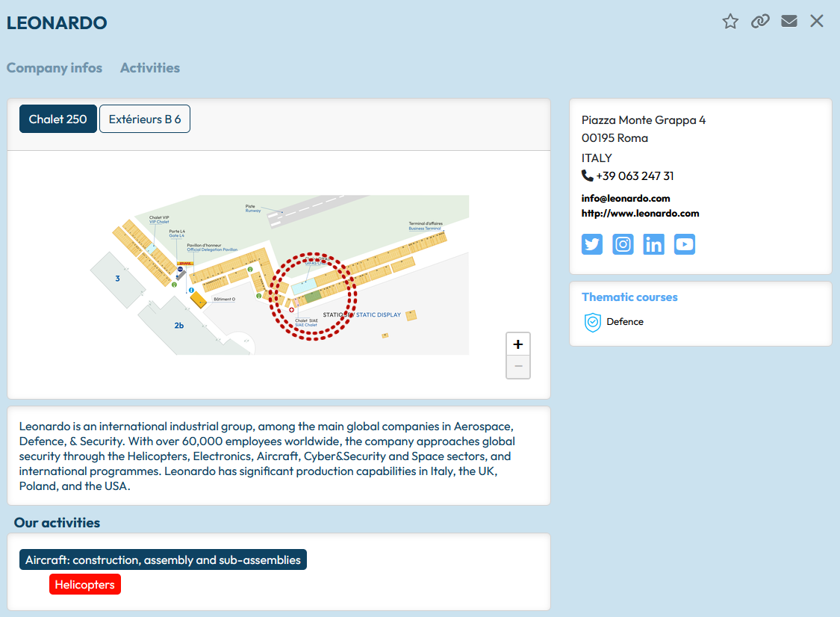Open the leonardo.com website link
This screenshot has width=840, height=617.
pyautogui.click(x=640, y=214)
